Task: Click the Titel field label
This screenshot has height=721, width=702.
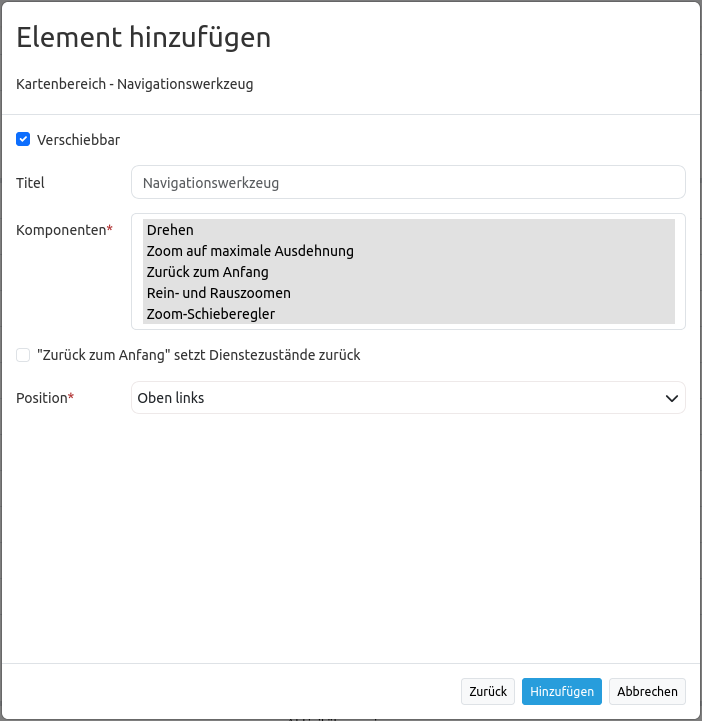Action: [x=30, y=183]
